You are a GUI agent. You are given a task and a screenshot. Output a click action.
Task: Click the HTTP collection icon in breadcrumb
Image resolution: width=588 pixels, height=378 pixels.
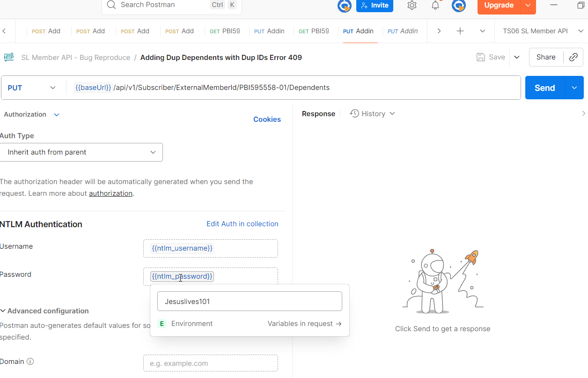(x=8, y=57)
